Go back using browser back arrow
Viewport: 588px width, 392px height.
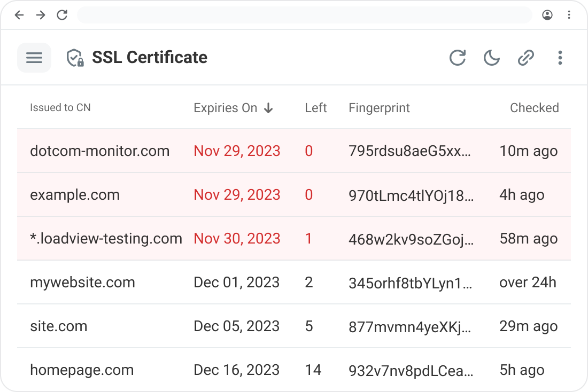tap(19, 15)
